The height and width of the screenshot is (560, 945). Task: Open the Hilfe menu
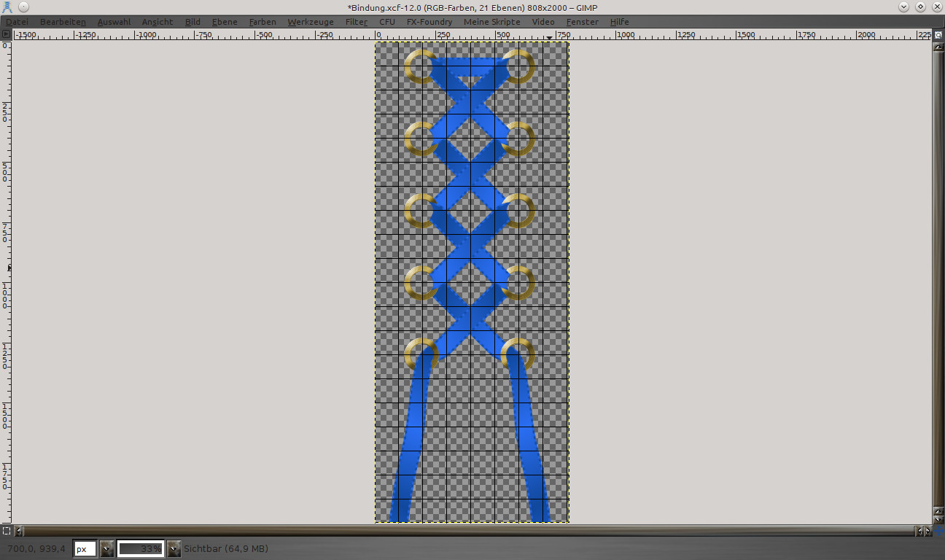(x=620, y=22)
